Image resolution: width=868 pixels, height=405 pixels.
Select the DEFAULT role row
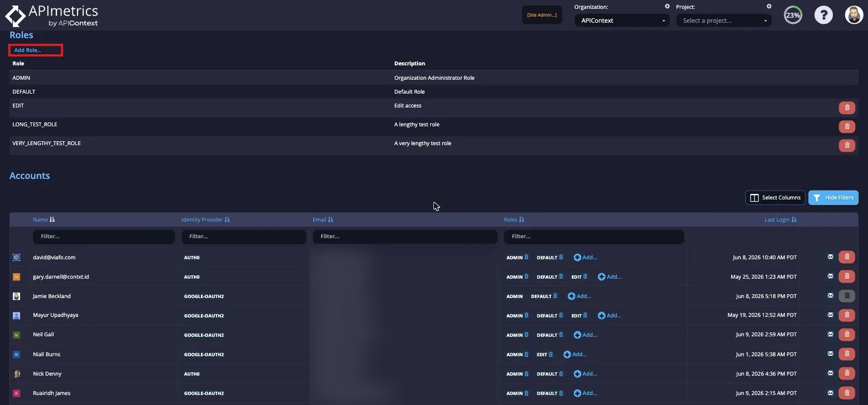(434, 91)
